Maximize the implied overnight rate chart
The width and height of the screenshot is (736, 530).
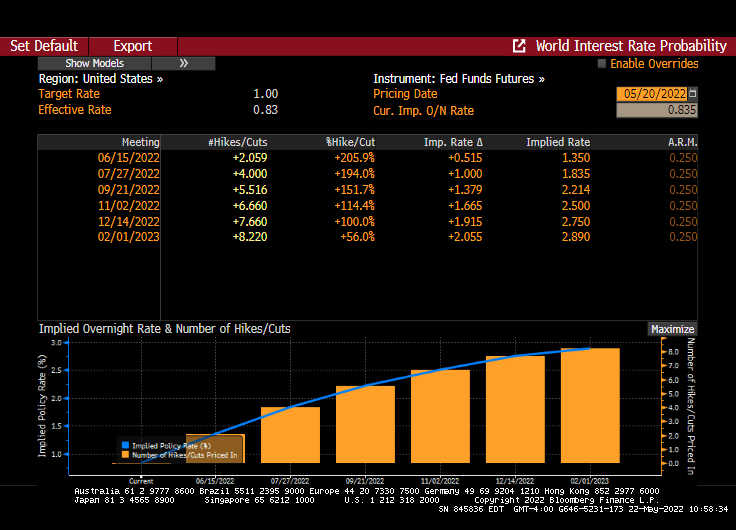(672, 329)
